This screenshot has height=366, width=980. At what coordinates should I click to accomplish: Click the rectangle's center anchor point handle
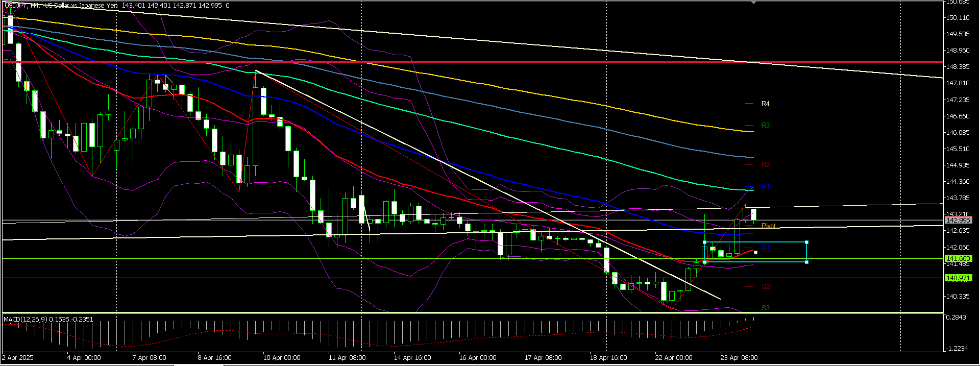755,252
